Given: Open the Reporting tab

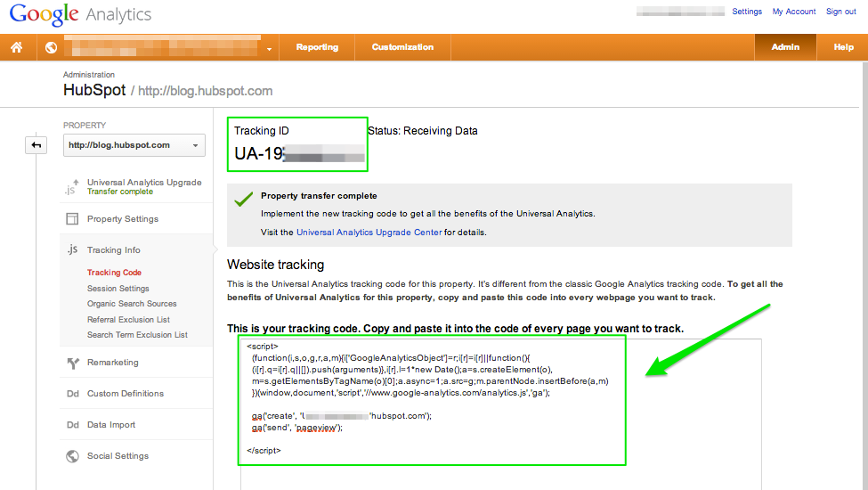Looking at the screenshot, I should 317,47.
